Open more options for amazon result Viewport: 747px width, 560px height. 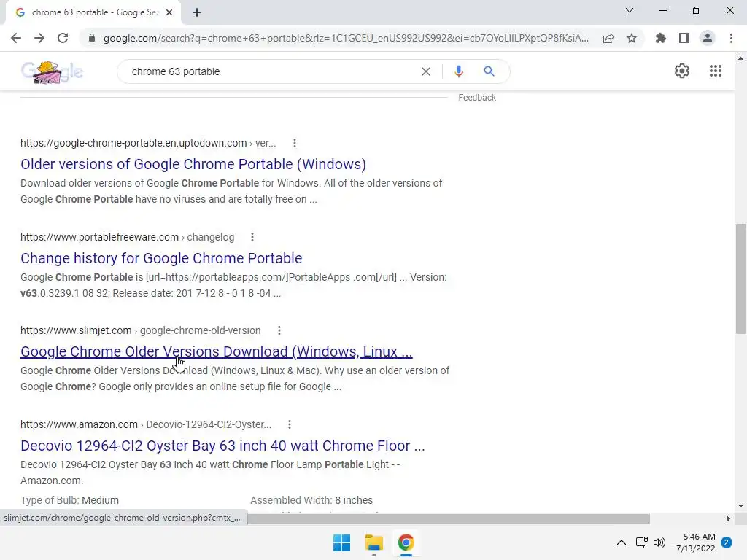289,424
